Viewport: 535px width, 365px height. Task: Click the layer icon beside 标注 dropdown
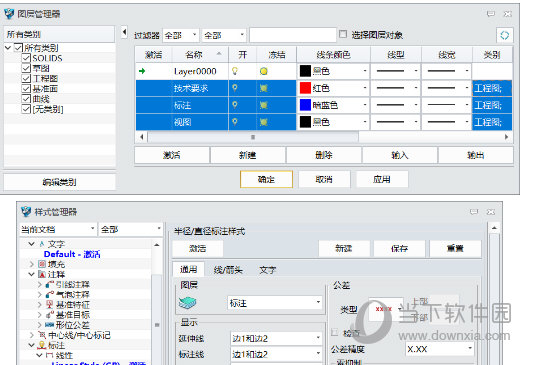coord(187,303)
